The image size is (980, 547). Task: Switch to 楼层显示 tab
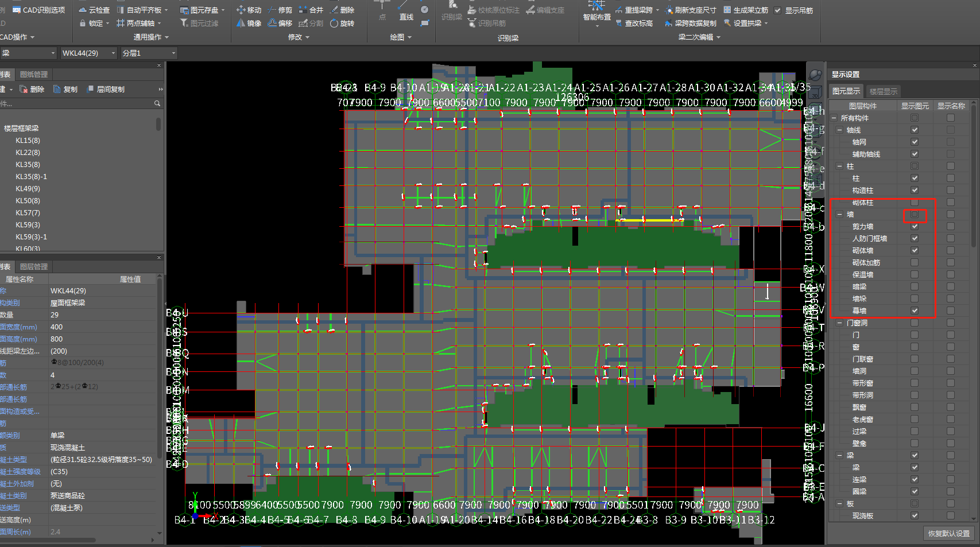(x=883, y=91)
